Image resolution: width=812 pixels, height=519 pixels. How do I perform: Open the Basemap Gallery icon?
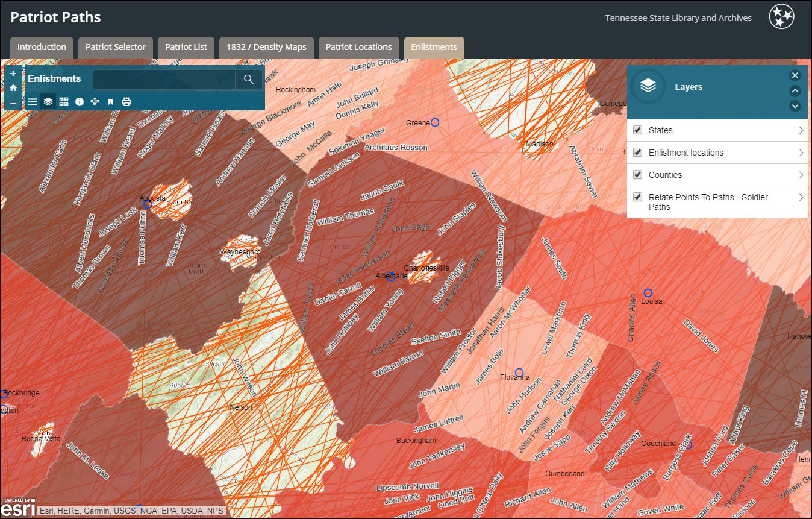point(63,101)
